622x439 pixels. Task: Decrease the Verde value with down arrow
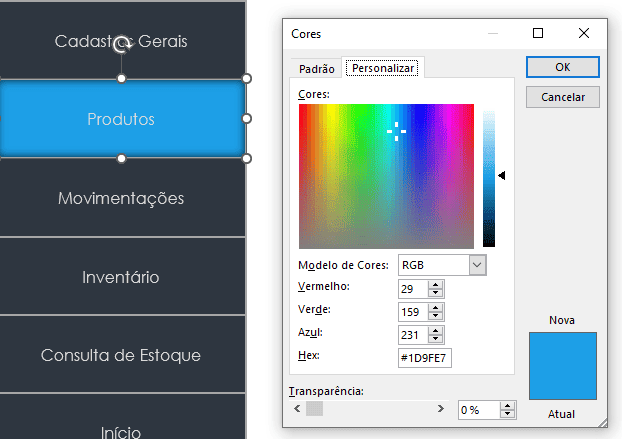[x=435, y=315]
